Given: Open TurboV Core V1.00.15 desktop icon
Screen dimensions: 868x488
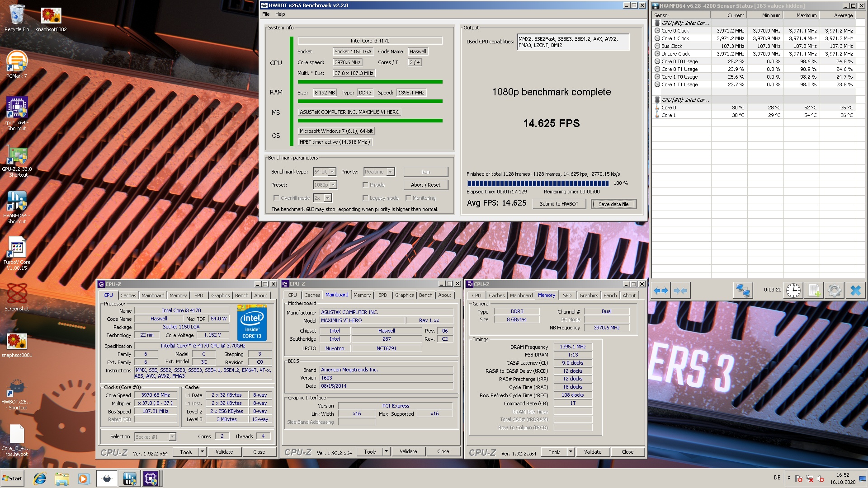Looking at the screenshot, I should (x=17, y=254).
